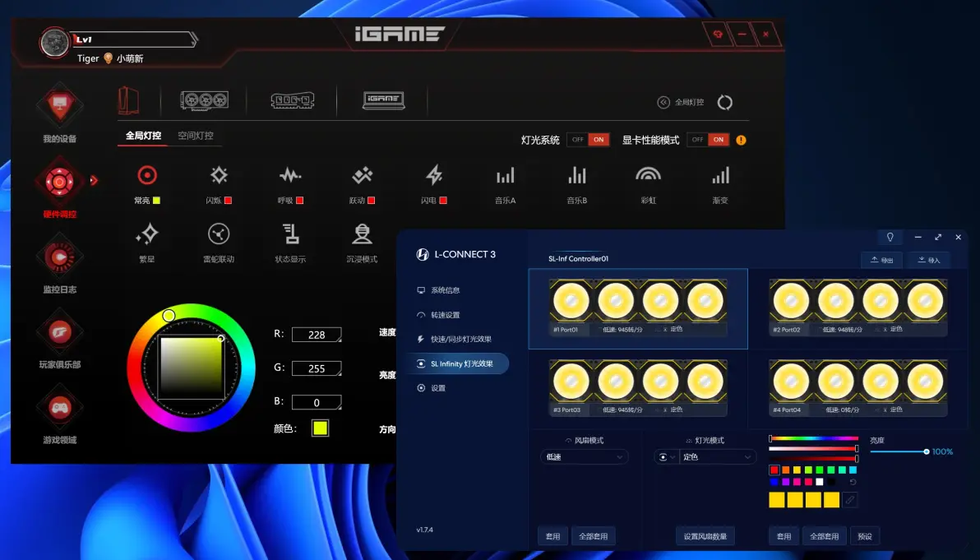
Task: Choose the 音乐B lighting effect
Action: pos(577,184)
